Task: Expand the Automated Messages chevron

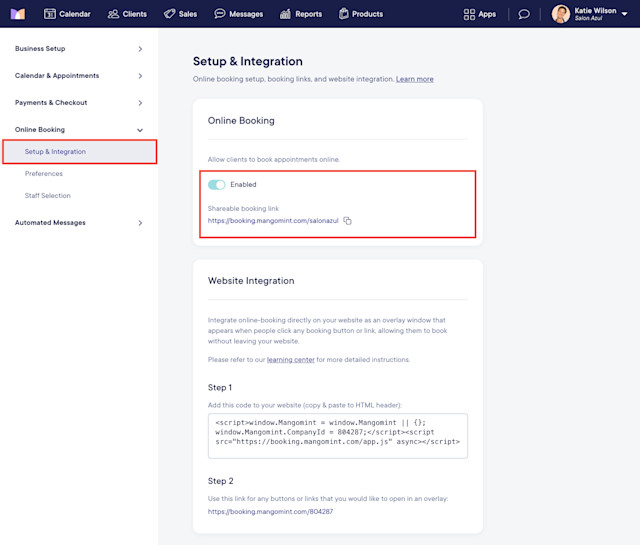Action: click(140, 223)
